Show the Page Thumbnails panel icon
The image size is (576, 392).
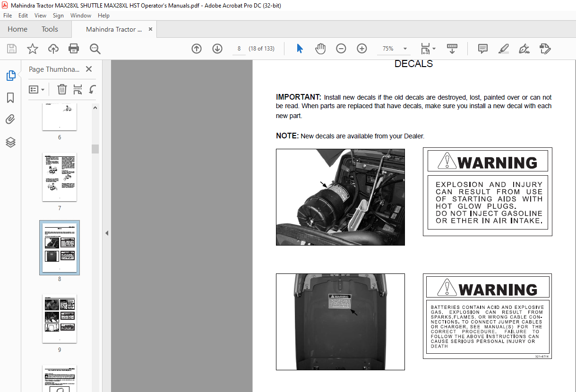tap(10, 76)
